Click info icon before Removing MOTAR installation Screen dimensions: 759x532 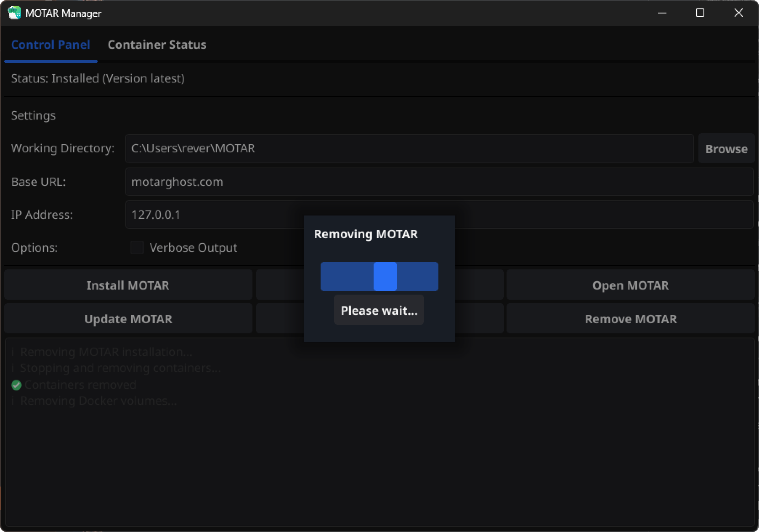coord(13,352)
